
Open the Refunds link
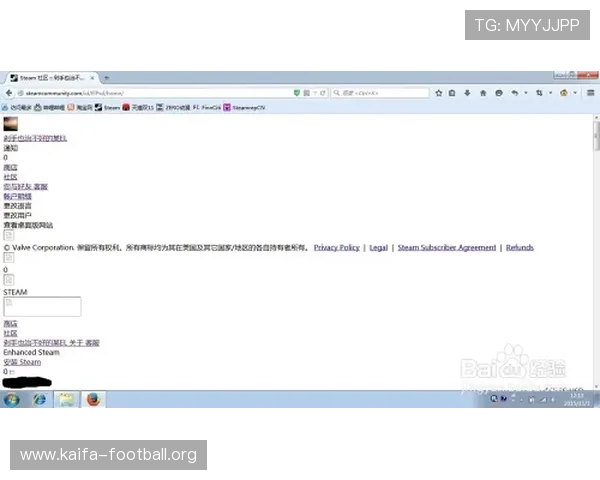(520, 248)
